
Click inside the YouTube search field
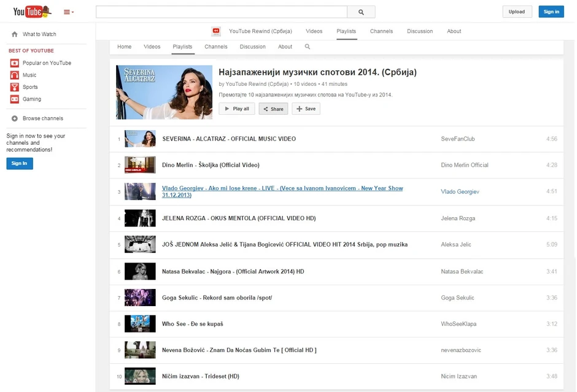tap(221, 12)
